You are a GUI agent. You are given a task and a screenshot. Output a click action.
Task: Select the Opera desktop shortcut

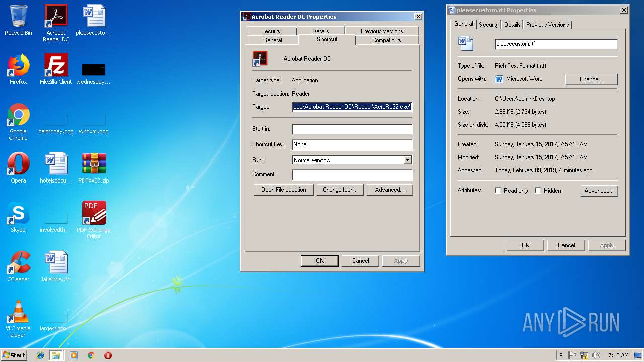[18, 168]
